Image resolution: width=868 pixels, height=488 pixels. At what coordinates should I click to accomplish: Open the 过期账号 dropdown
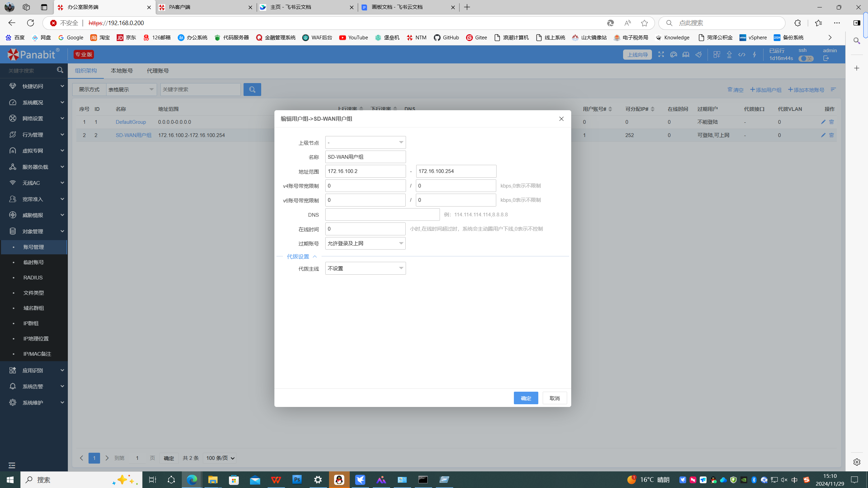(x=365, y=243)
